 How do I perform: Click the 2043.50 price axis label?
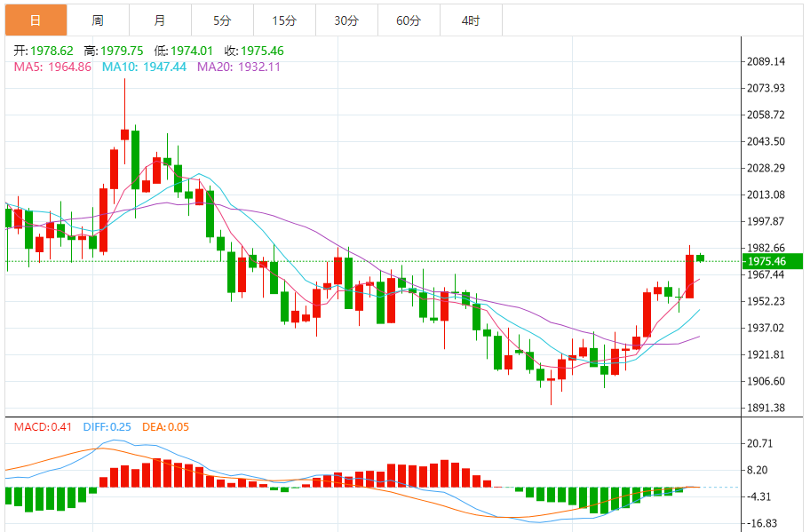pos(766,141)
